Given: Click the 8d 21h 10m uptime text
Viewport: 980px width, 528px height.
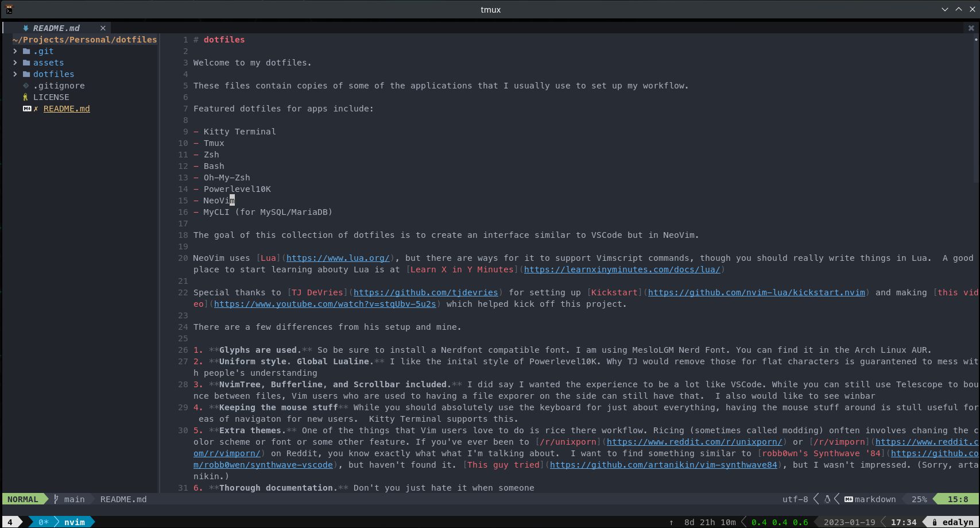Looking at the screenshot, I should pos(710,522).
